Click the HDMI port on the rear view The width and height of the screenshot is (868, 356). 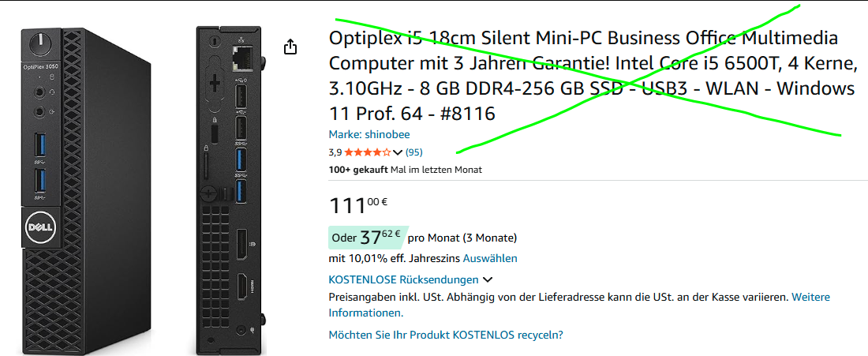(243, 286)
